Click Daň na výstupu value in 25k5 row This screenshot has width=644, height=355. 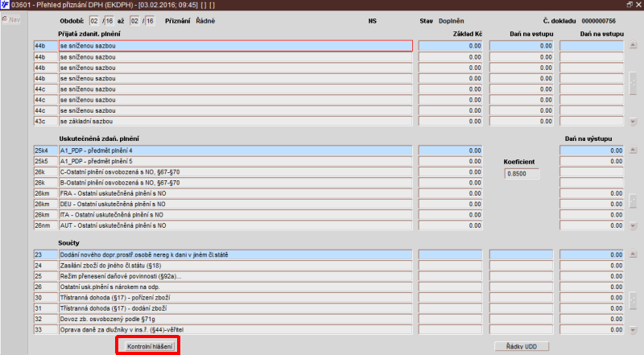tap(592, 162)
